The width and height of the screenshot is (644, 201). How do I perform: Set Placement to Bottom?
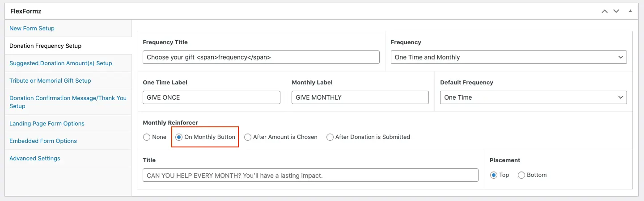[x=521, y=175]
